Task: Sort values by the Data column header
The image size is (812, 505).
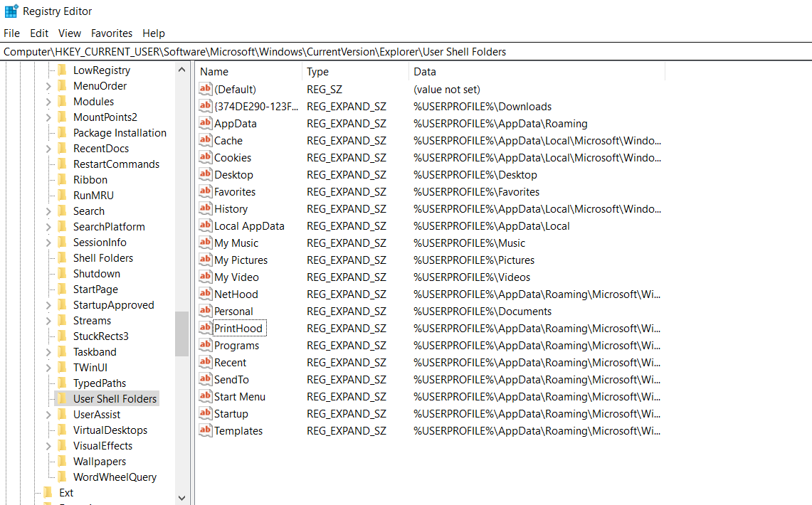Action: 537,71
